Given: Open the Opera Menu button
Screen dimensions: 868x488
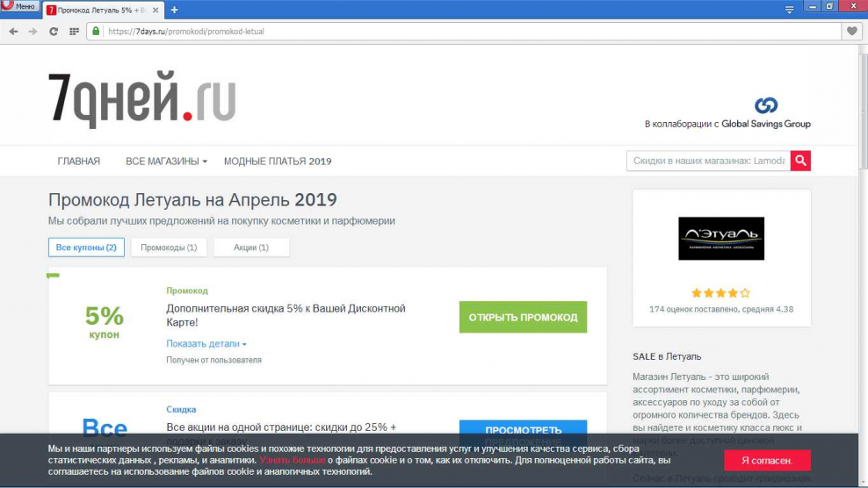Looking at the screenshot, I should click(18, 7).
